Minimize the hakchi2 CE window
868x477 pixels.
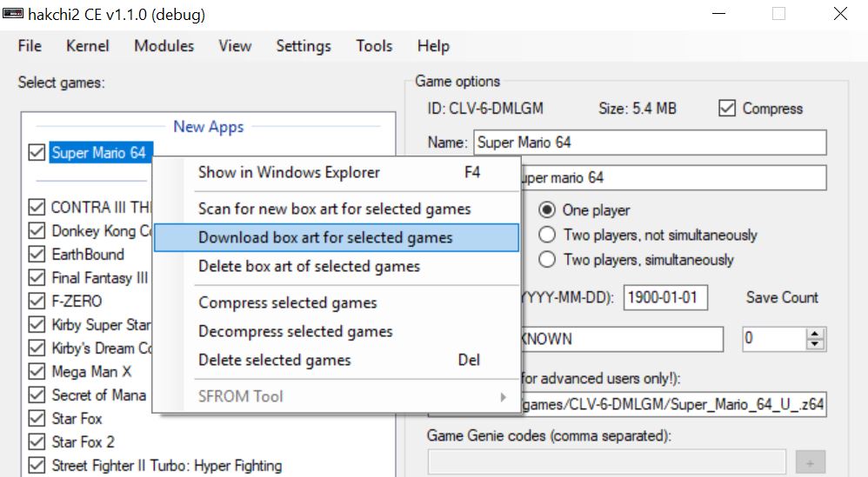718,13
